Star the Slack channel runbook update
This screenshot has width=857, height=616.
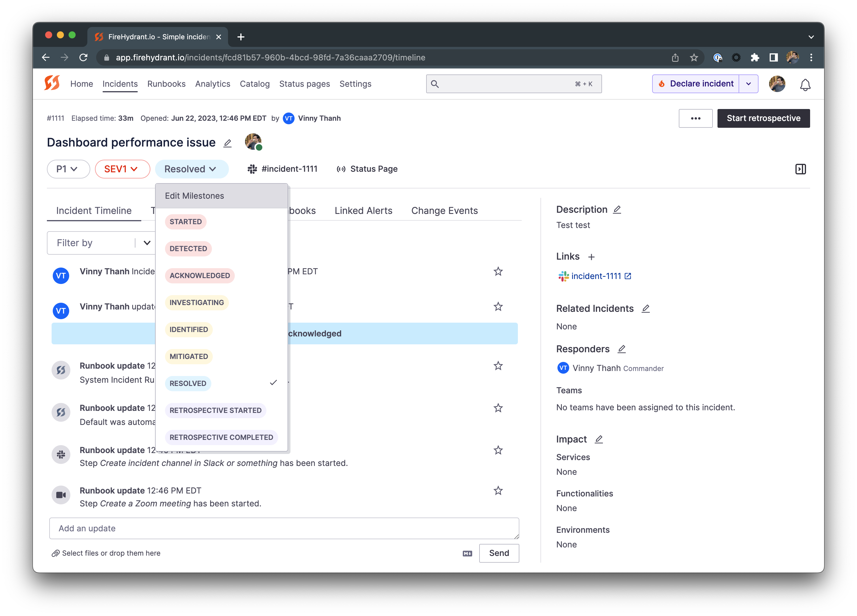[498, 450]
